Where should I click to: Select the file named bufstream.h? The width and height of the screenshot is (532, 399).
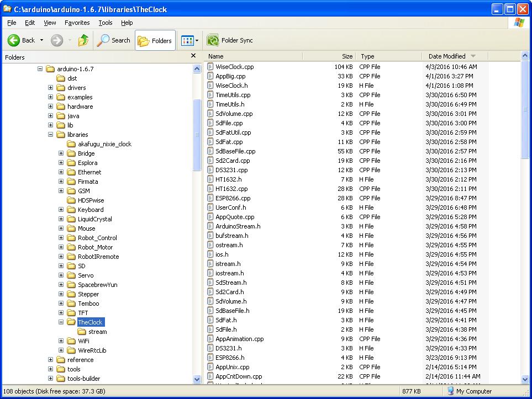coord(231,236)
